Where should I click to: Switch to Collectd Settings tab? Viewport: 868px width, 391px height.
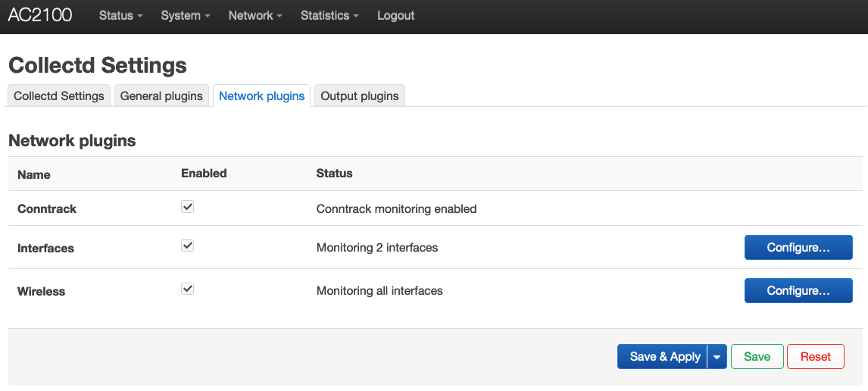coord(59,96)
